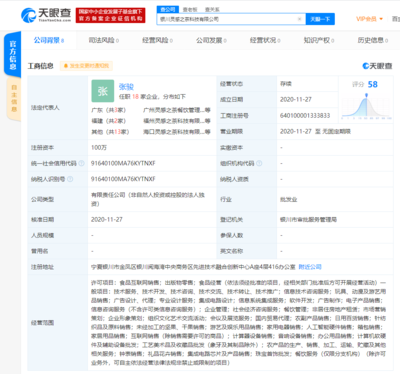Click the 18 companies count link
The image size is (400, 374).
coord(135,97)
